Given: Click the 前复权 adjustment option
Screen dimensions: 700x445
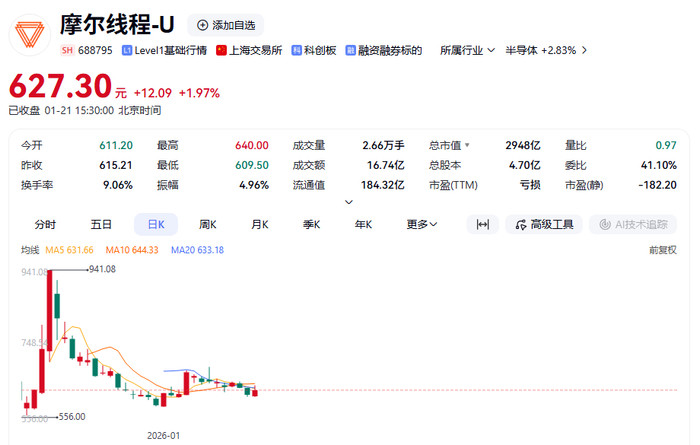Looking at the screenshot, I should [x=663, y=250].
